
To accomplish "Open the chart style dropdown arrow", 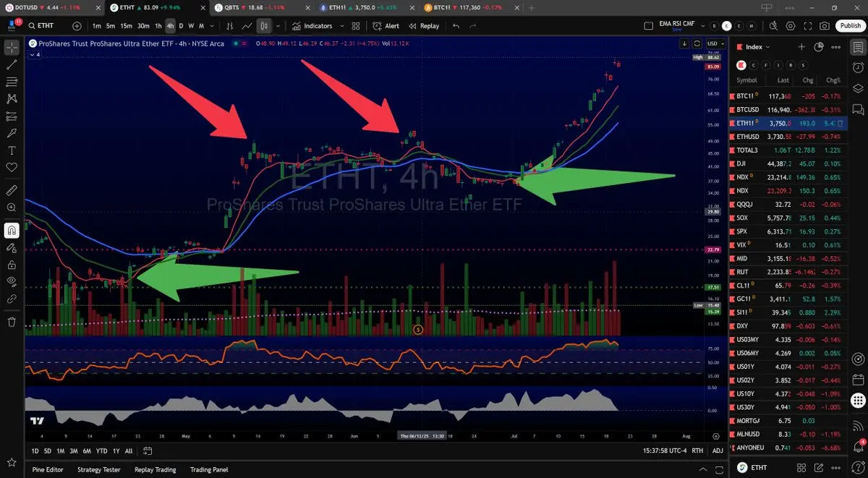I will click(x=278, y=26).
